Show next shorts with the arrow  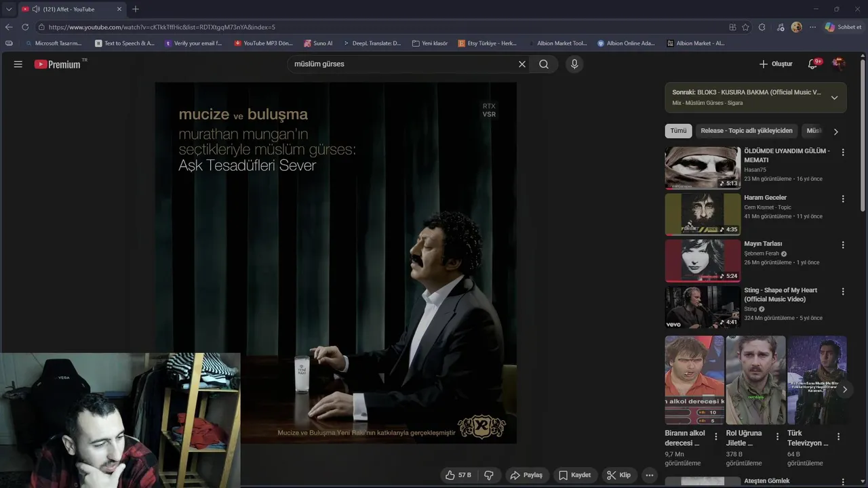pos(844,390)
